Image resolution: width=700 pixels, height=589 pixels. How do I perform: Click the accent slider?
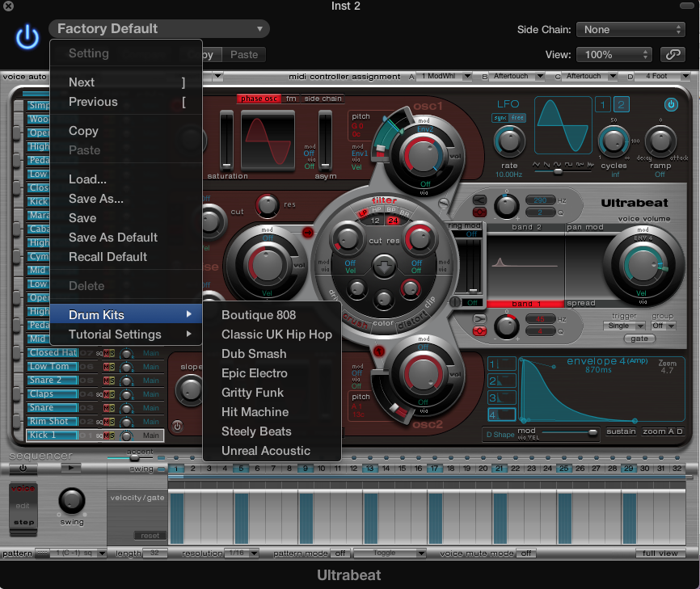pyautogui.click(x=133, y=458)
